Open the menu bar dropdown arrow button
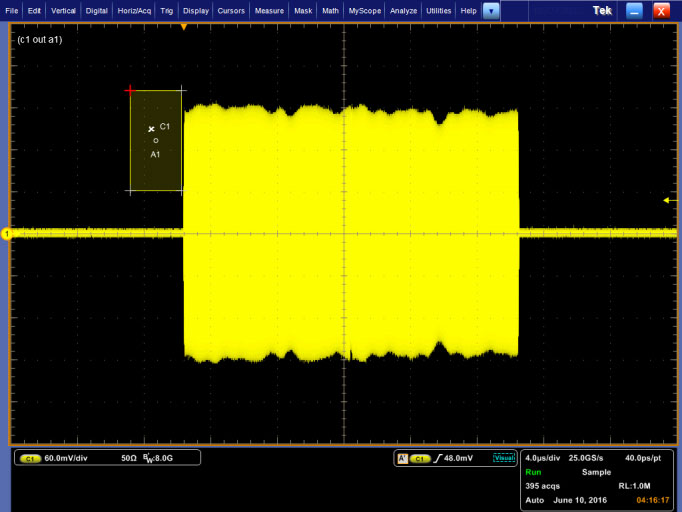The image size is (682, 512). (x=491, y=11)
